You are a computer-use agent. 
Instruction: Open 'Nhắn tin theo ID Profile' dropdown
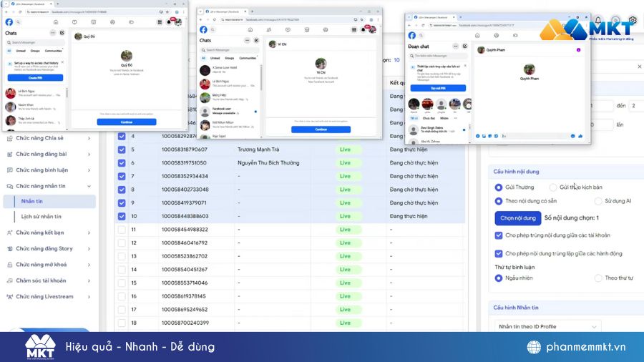click(547, 326)
